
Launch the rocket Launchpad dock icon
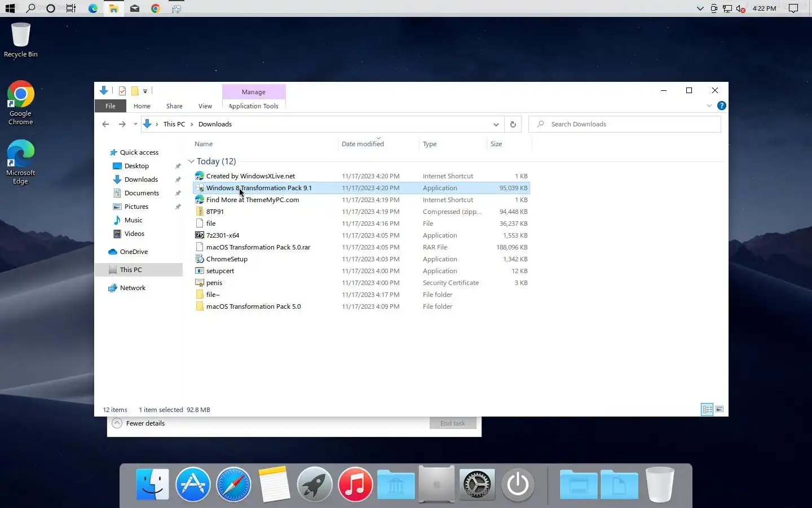(315, 484)
